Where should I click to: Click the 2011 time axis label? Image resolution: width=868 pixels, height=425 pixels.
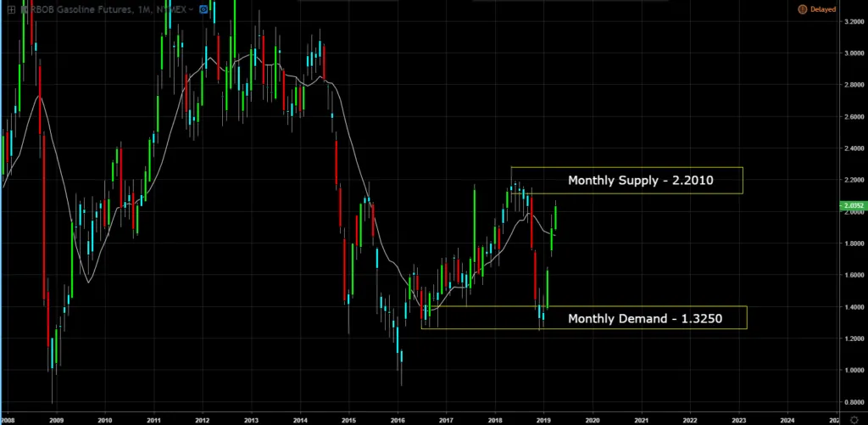(x=153, y=419)
